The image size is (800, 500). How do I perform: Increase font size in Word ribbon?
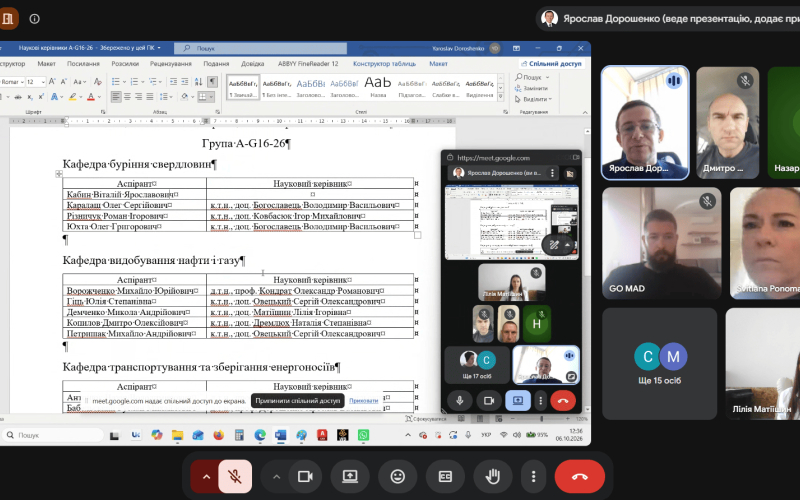pyautogui.click(x=52, y=82)
